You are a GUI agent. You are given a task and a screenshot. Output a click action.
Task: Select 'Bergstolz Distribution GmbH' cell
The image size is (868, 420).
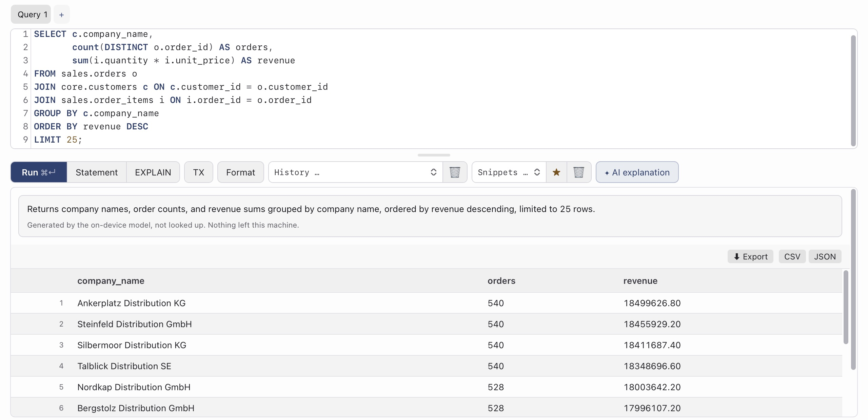tap(136, 408)
